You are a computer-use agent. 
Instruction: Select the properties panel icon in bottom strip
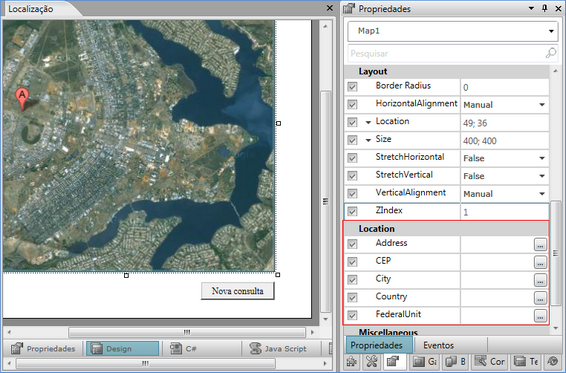click(x=392, y=361)
